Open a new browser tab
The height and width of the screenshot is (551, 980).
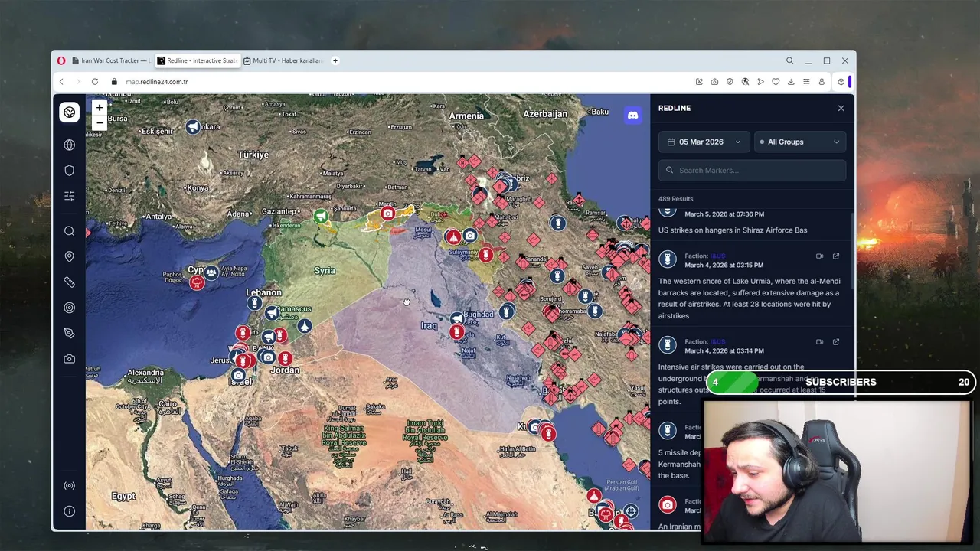335,60
